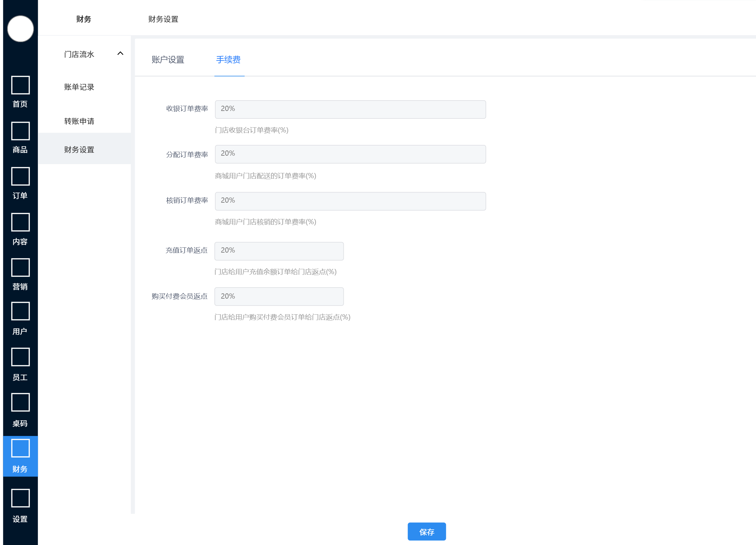
Task: Click the 员工 staff sidebar icon
Action: click(x=20, y=357)
